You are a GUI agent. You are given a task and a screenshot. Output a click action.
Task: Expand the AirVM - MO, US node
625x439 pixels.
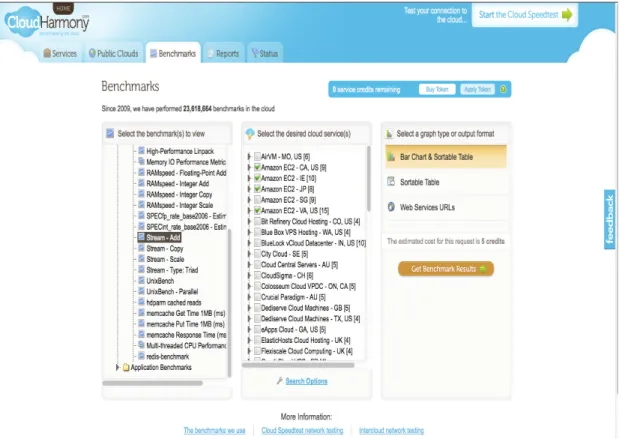click(249, 156)
